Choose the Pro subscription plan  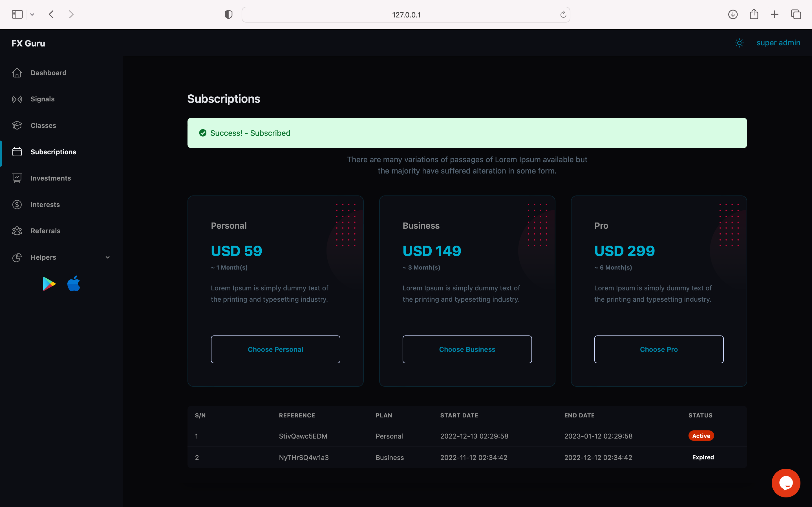pos(659,349)
